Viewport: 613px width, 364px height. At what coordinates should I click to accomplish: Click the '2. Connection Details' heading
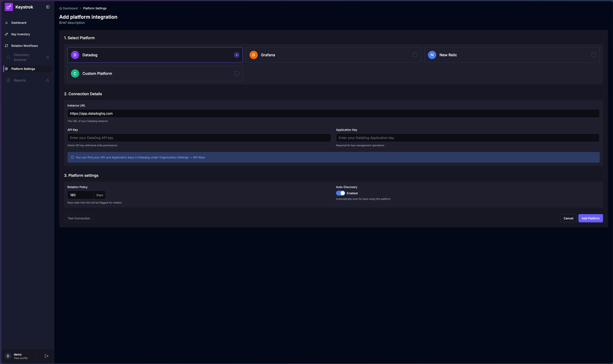click(x=83, y=94)
